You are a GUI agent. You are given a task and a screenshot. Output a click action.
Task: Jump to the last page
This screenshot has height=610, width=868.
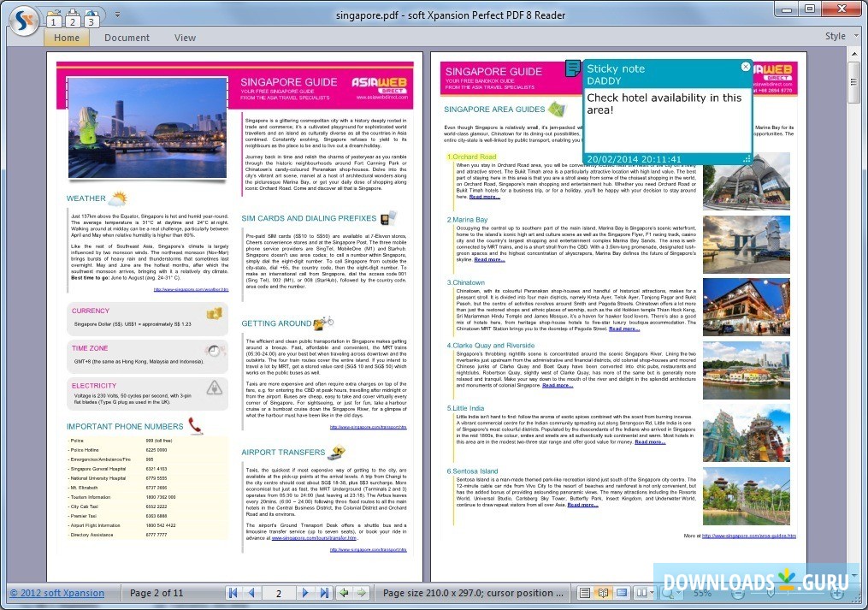point(325,592)
